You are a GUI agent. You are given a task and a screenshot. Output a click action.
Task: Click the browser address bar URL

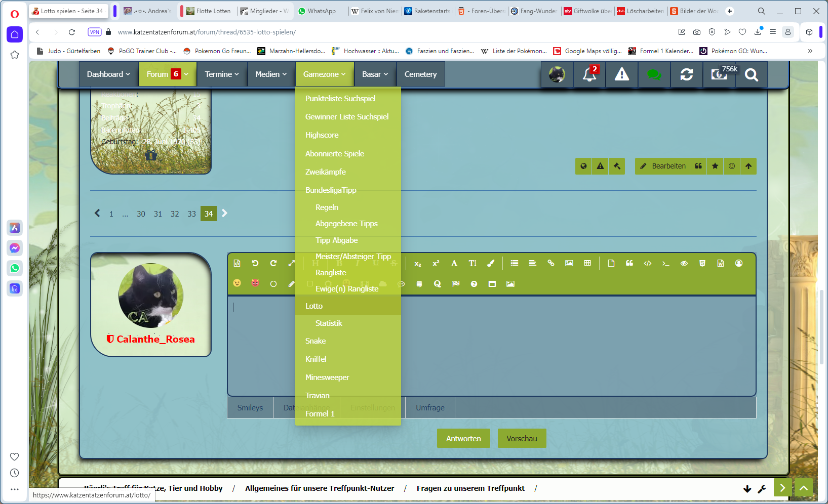coord(207,32)
